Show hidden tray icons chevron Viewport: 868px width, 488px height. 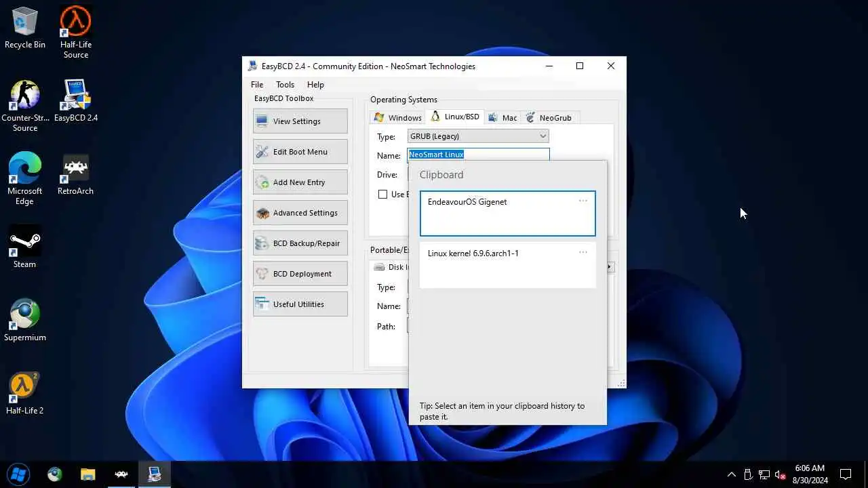pos(731,474)
